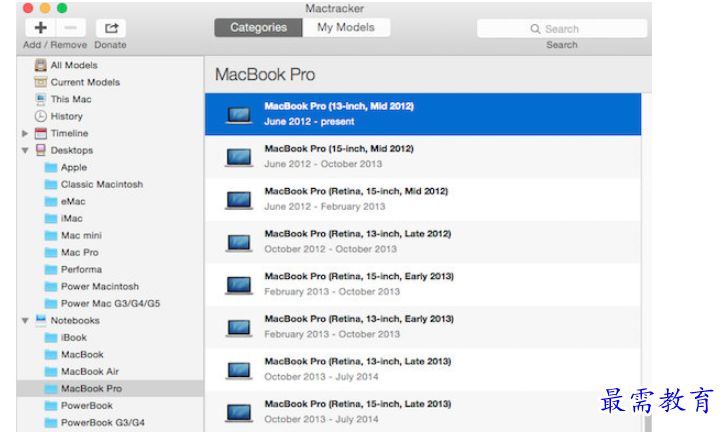The width and height of the screenshot is (722, 432).
Task: Click the History clock icon
Action: point(41,116)
